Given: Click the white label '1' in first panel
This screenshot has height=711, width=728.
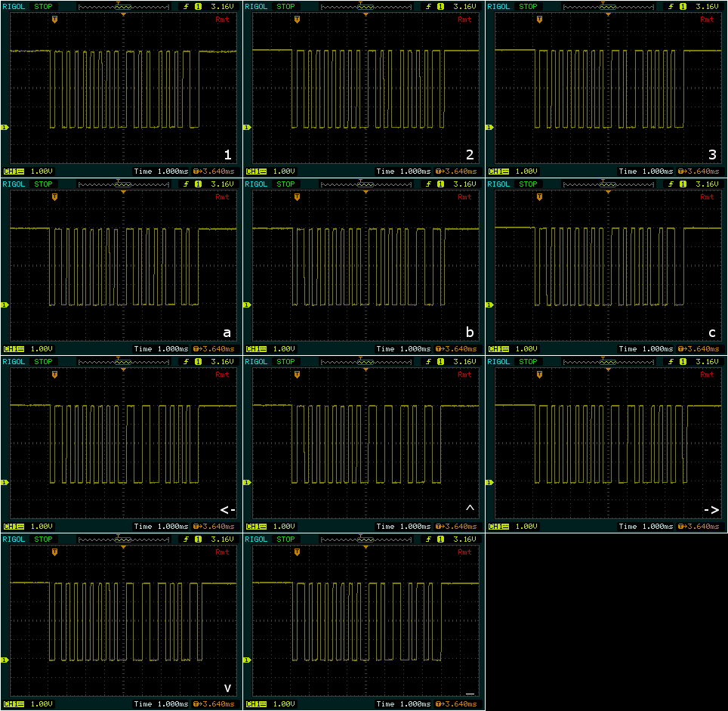Looking at the screenshot, I should click(x=227, y=155).
